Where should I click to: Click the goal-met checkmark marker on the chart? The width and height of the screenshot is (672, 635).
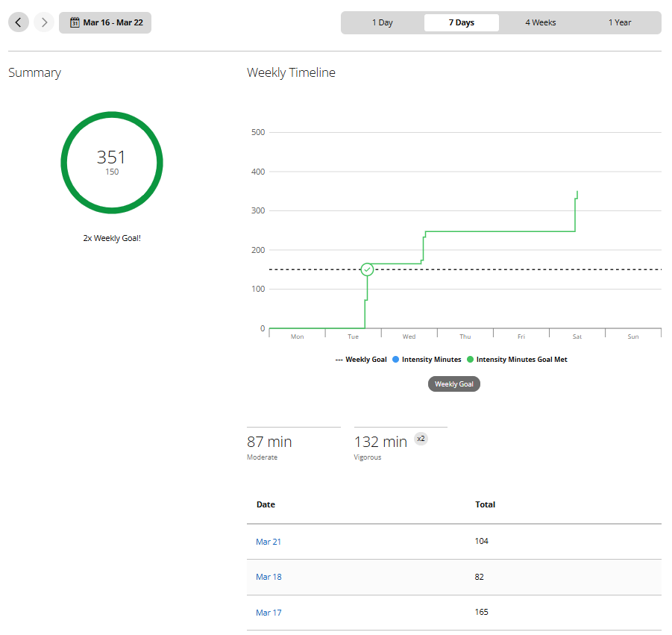(366, 269)
